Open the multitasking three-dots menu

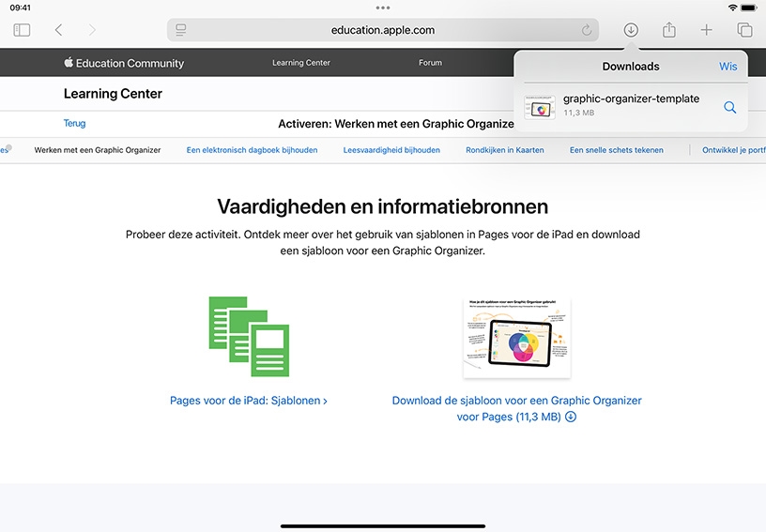coord(383,8)
